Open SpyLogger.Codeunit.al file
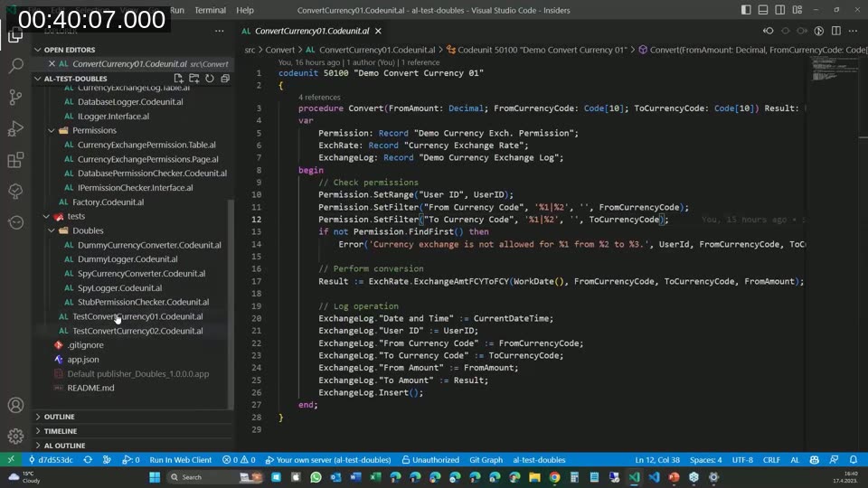 tap(119, 287)
